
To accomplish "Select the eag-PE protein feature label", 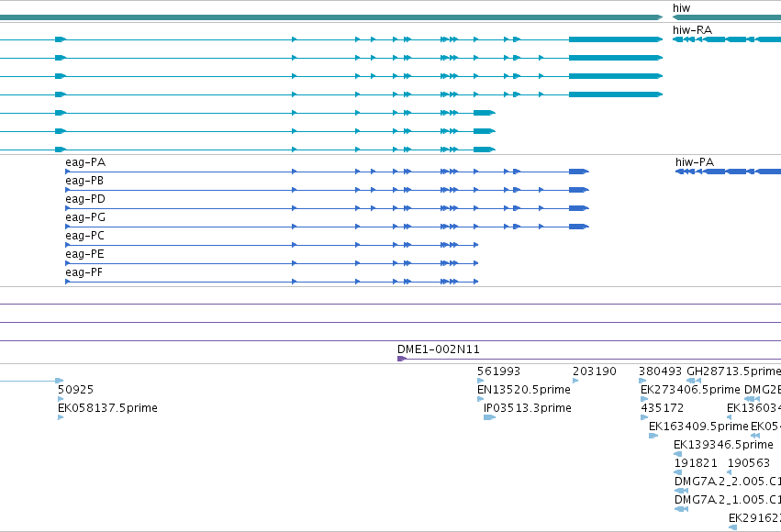I will [x=84, y=254].
